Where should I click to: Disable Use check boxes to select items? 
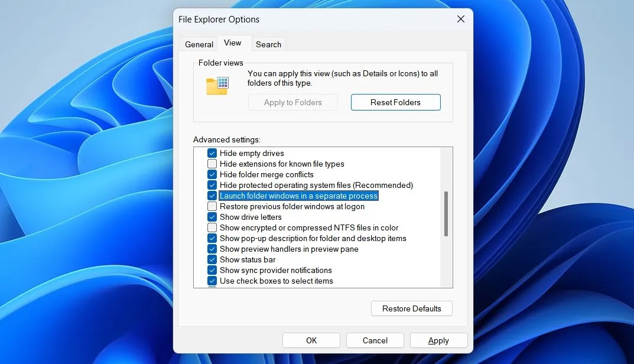[x=212, y=281]
